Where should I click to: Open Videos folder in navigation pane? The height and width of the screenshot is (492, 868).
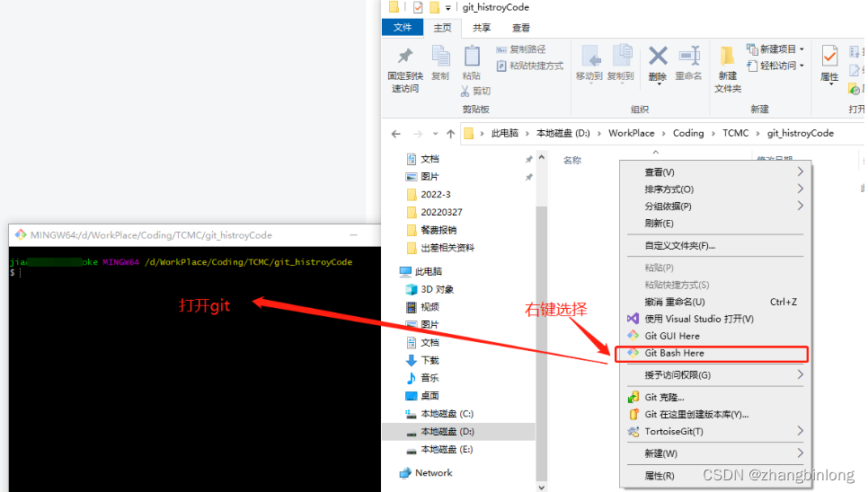pyautogui.click(x=422, y=307)
